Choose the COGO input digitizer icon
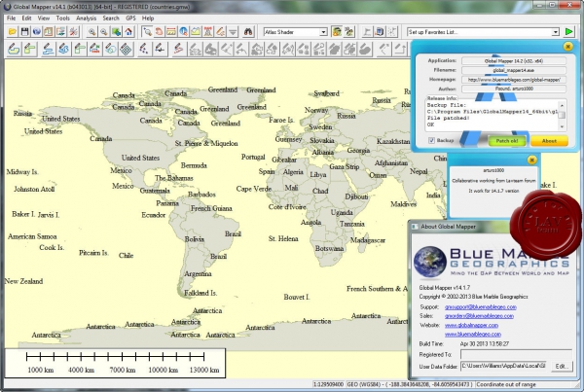584x392 pixels. point(95,49)
